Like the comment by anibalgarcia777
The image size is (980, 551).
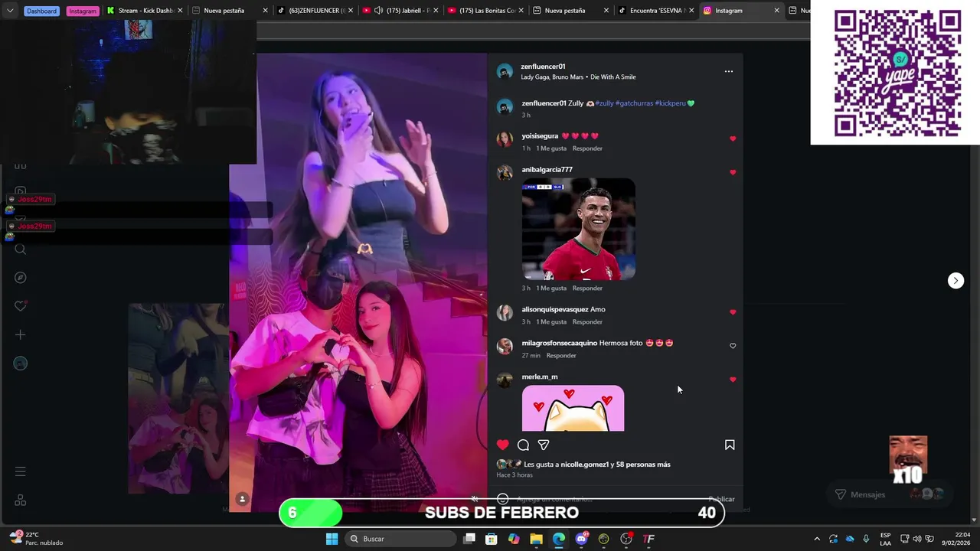(x=733, y=173)
